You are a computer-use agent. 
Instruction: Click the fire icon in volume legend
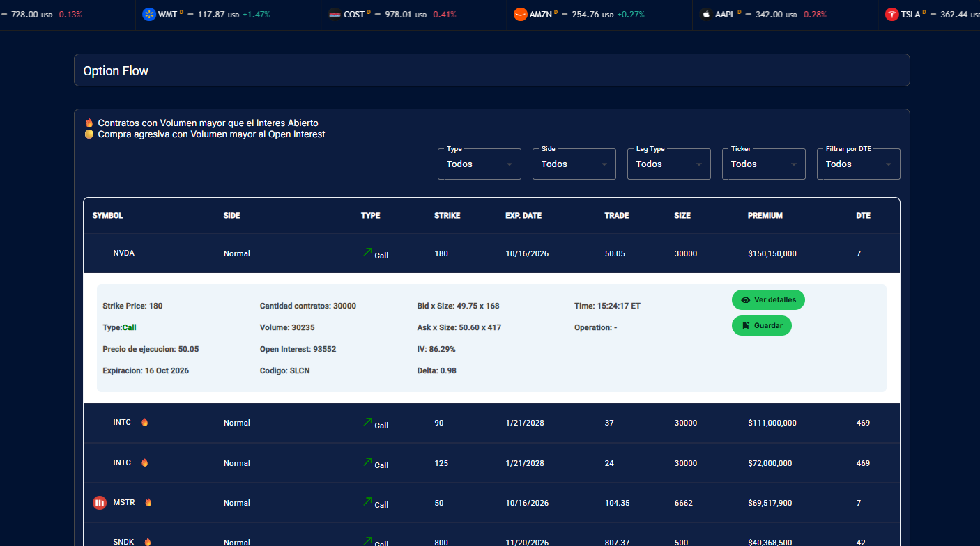(89, 123)
